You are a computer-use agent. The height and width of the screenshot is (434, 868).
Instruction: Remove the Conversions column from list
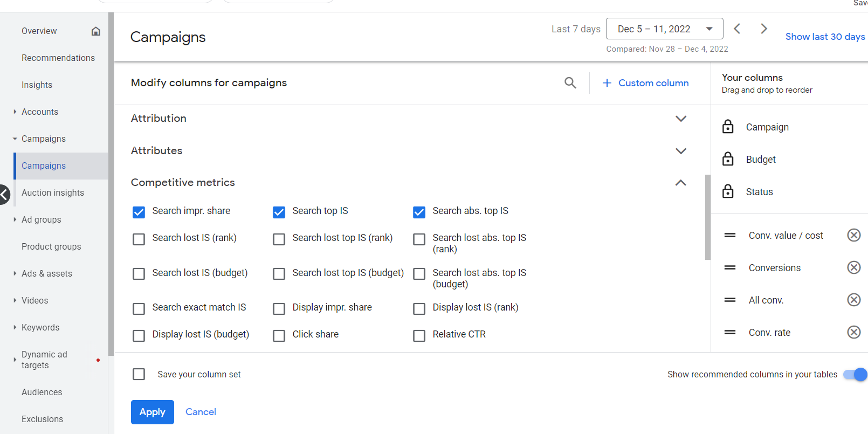853,267
